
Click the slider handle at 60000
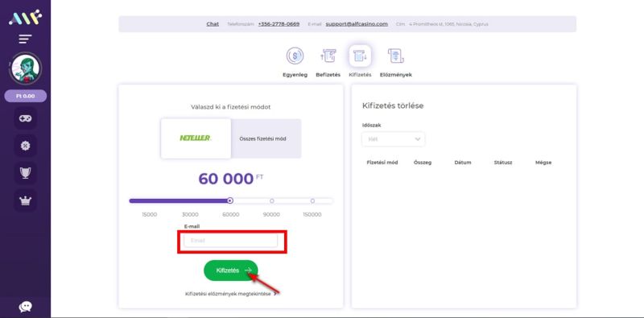coord(230,201)
